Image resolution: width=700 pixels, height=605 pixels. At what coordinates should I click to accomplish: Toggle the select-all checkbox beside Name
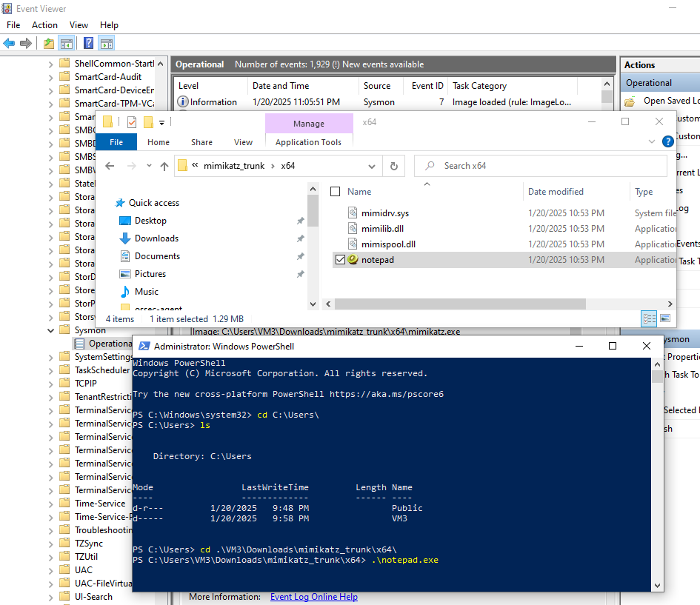(x=335, y=192)
